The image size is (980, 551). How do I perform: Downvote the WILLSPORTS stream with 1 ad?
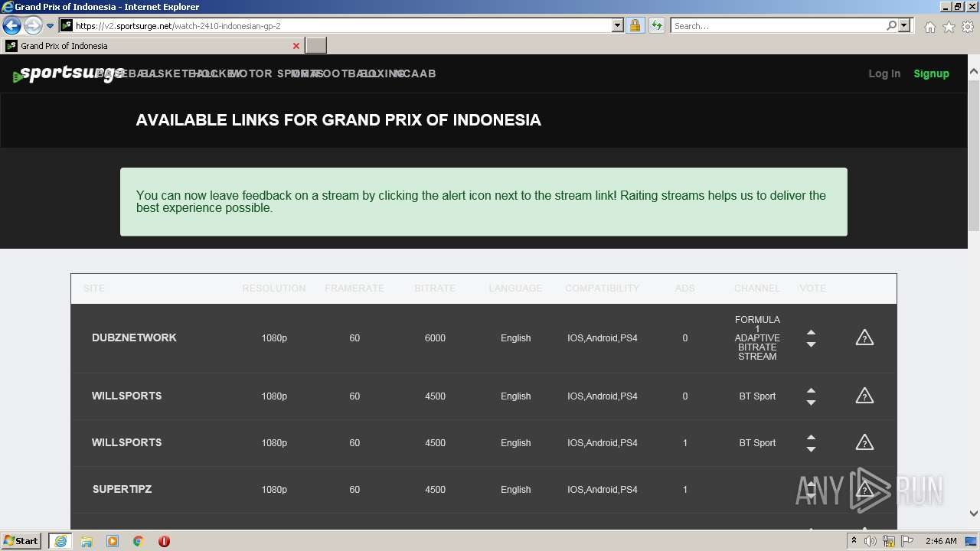[811, 449]
